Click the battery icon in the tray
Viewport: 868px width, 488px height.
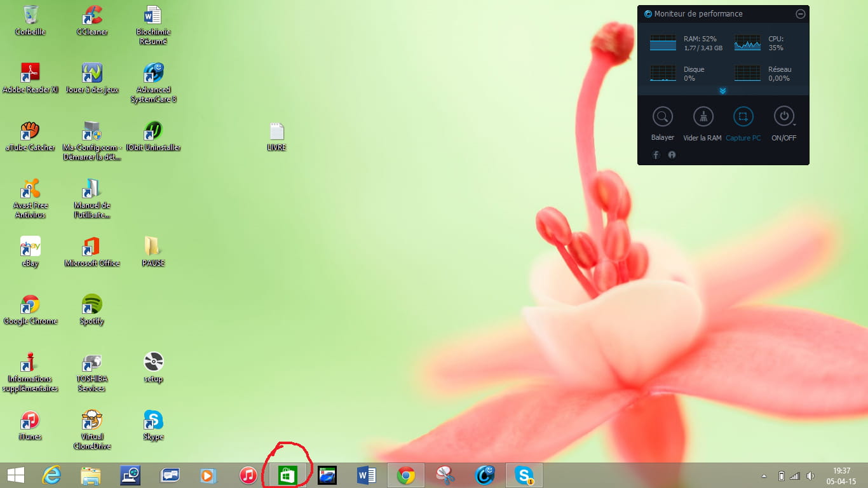coord(782,476)
